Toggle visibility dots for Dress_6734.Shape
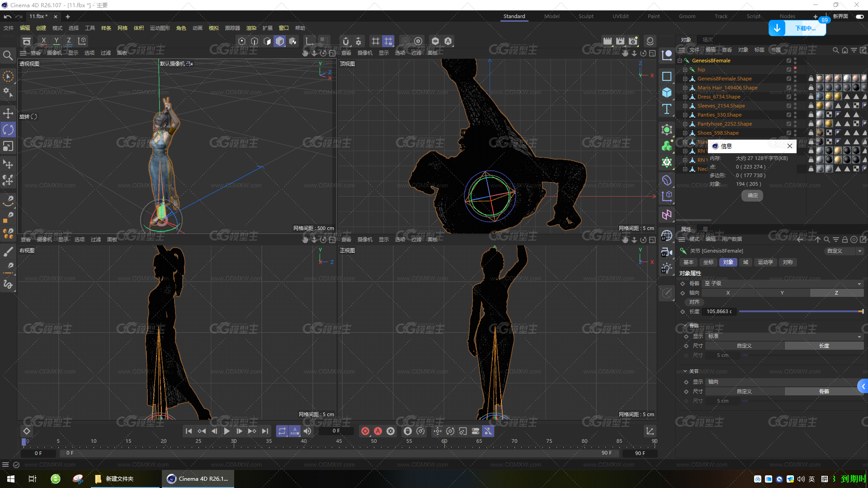868x488 pixels. tap(795, 97)
